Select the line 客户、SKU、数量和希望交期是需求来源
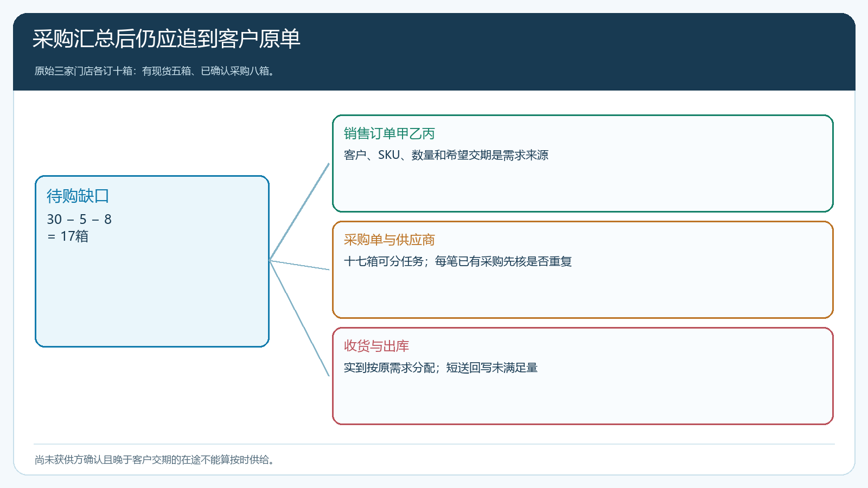Image resolution: width=868 pixels, height=488 pixels. tap(446, 155)
